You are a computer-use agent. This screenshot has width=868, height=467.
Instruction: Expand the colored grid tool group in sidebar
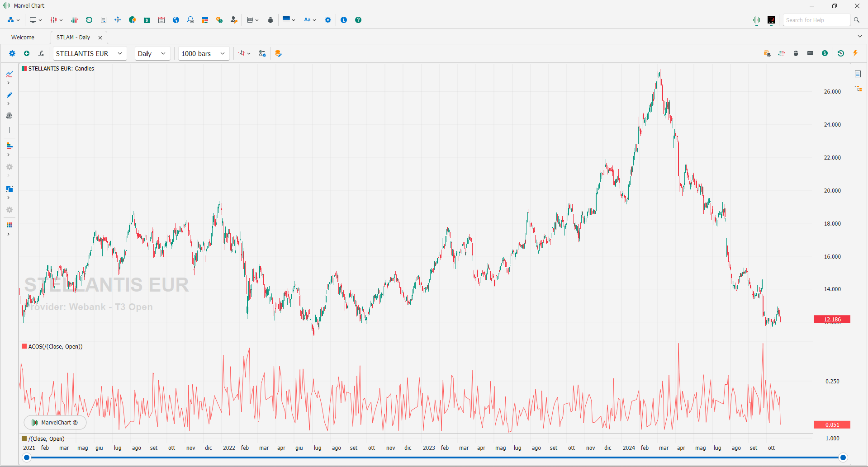[9, 234]
